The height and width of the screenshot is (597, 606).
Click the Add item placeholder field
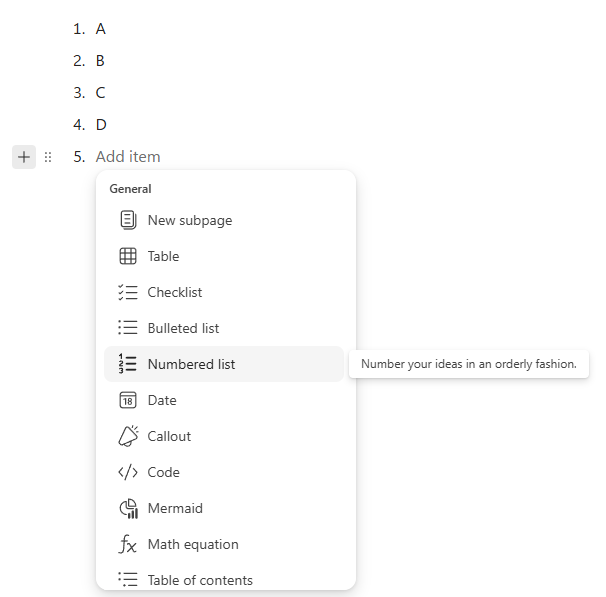(x=128, y=156)
